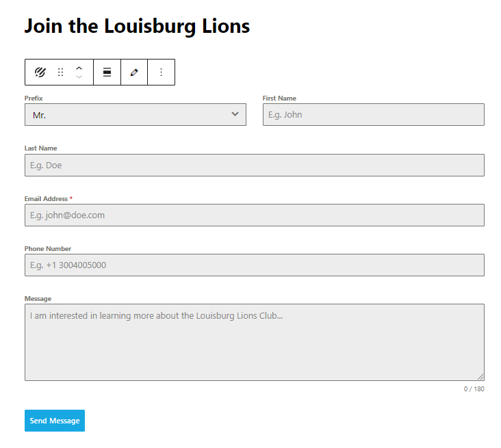Image resolution: width=501 pixels, height=448 pixels.
Task: Click the Phone Number input field
Action: click(254, 265)
